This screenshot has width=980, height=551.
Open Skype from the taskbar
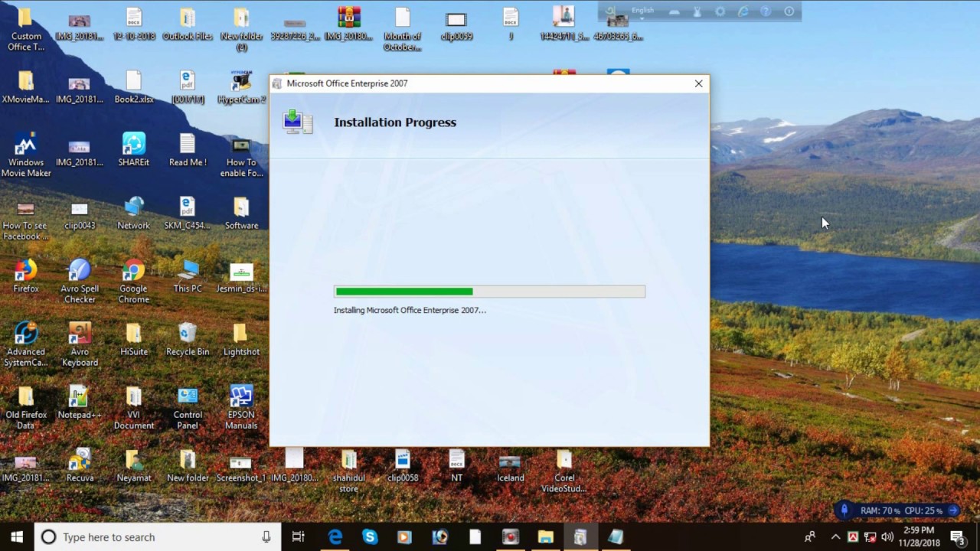370,537
